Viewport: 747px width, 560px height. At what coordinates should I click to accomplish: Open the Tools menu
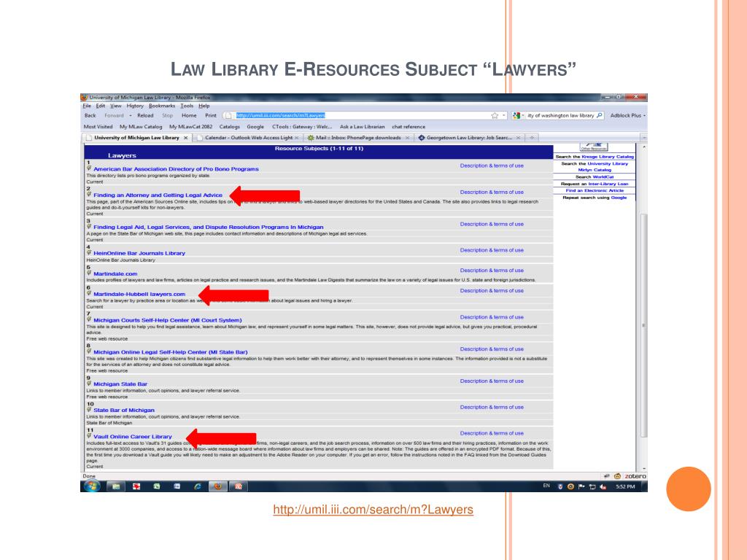[x=187, y=106]
